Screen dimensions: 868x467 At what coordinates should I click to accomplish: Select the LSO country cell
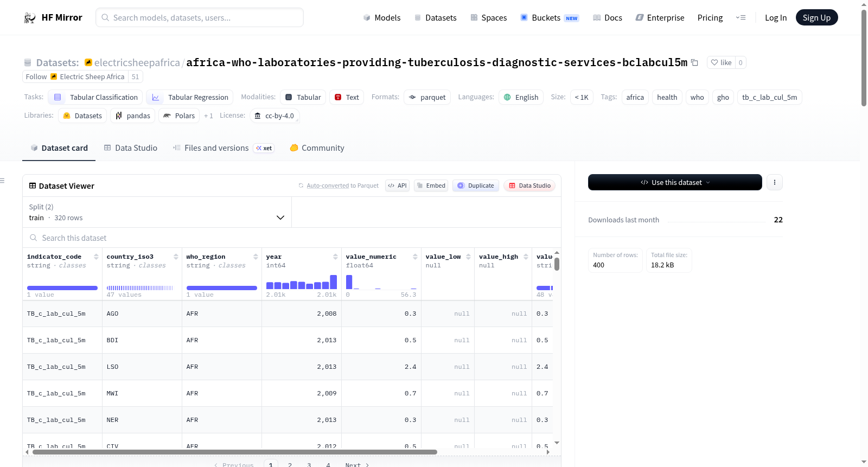coord(142,367)
